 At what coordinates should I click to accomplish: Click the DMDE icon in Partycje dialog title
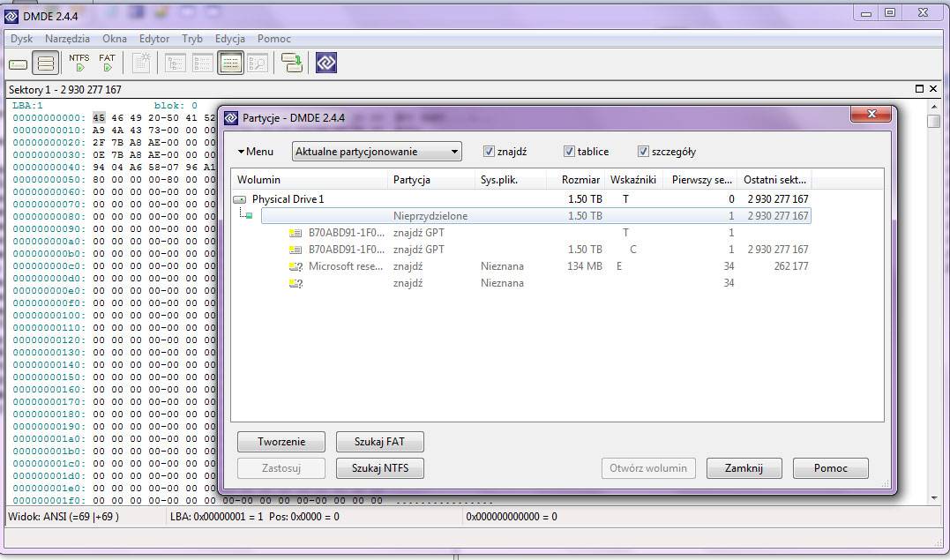tap(231, 117)
